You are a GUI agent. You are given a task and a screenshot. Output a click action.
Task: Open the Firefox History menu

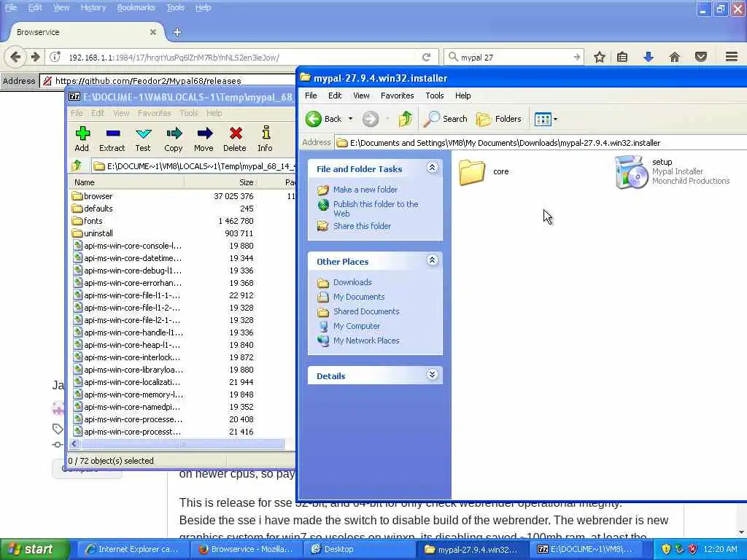pyautogui.click(x=93, y=7)
